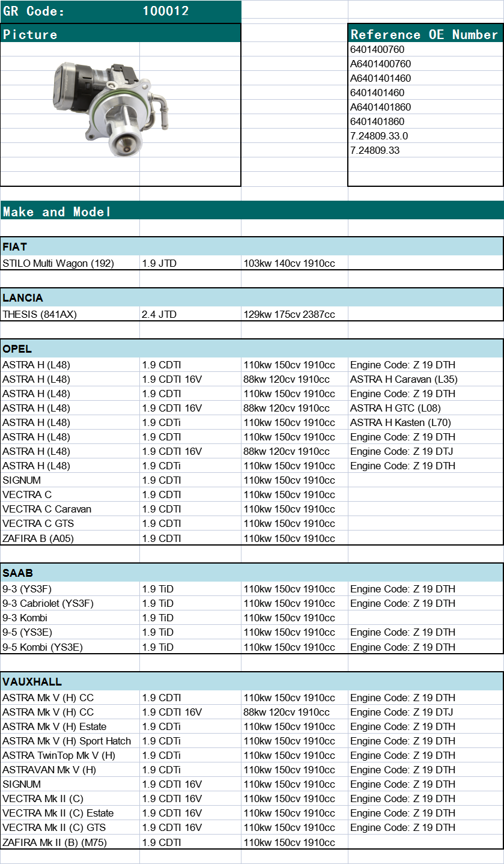
Task: Select 'ASTRA H Caravan (L35)' cell
Action: coord(404,379)
